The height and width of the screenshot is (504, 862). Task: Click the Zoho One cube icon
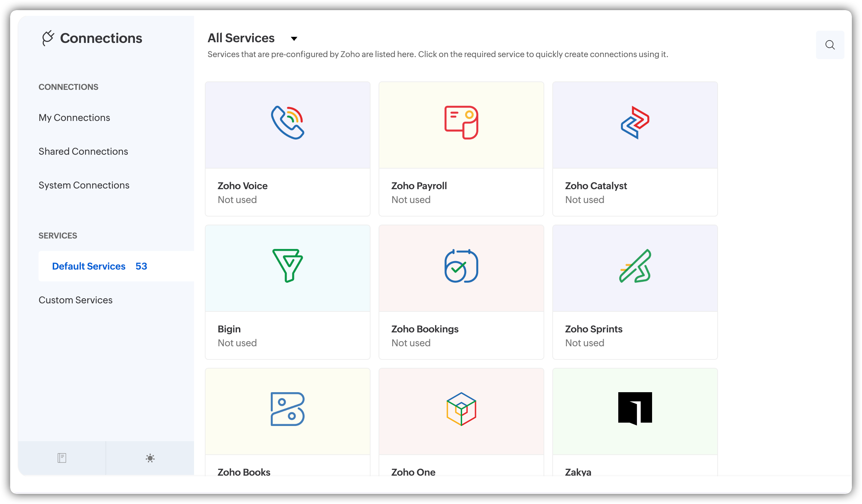pos(461,409)
